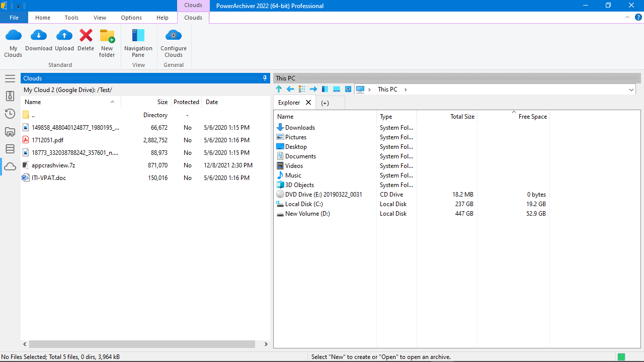Switch to the View ribbon tab
Screen dimensions: 644x362
pyautogui.click(x=100, y=18)
